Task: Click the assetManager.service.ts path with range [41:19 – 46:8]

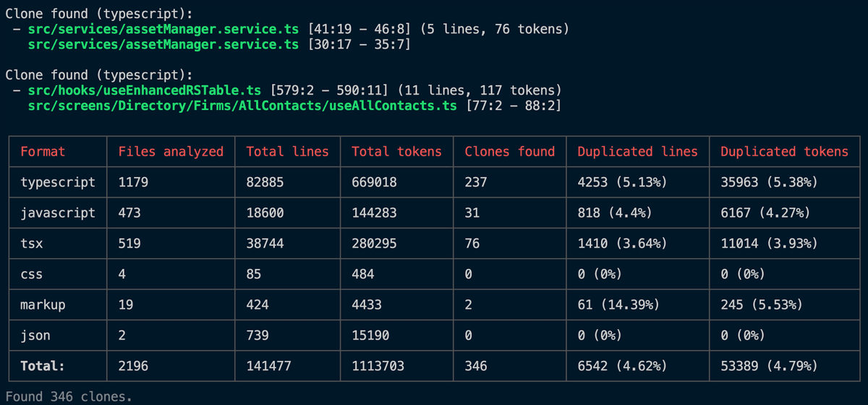Action: click(163, 29)
